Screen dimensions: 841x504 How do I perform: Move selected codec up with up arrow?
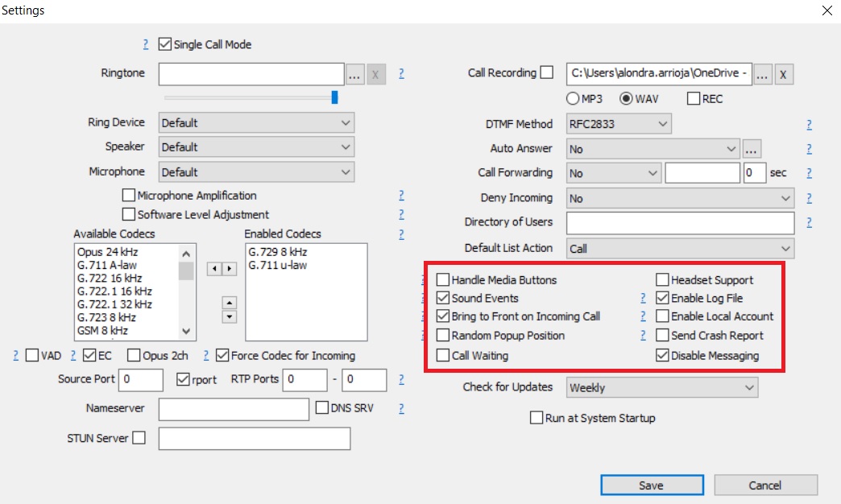pyautogui.click(x=230, y=303)
